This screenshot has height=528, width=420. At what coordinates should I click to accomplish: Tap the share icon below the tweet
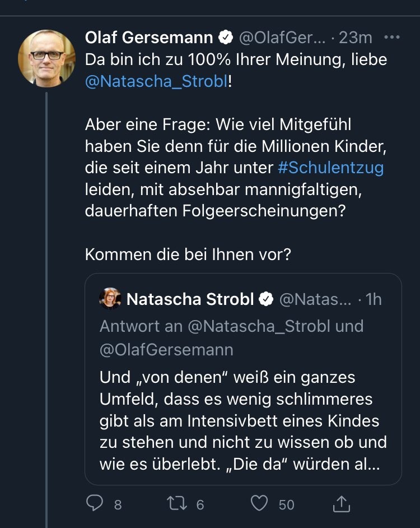[x=341, y=504]
